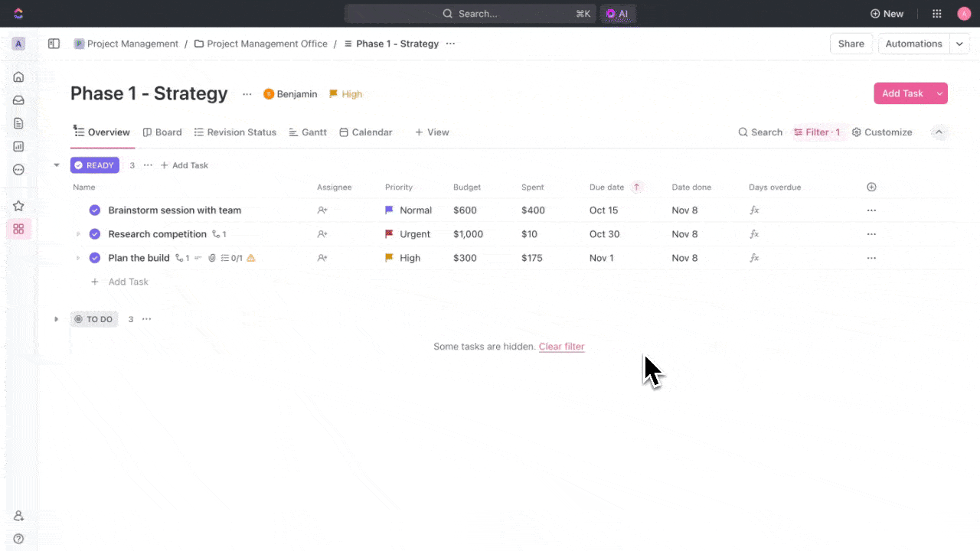Assign someone to Plan the build
This screenshot has height=551, width=980.
pos(322,258)
